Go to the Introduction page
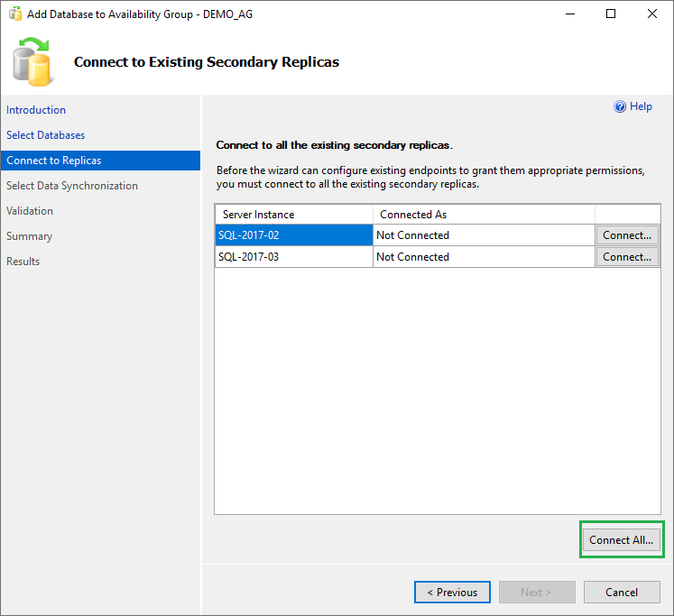Screen dimensions: 674x616 [x=36, y=110]
